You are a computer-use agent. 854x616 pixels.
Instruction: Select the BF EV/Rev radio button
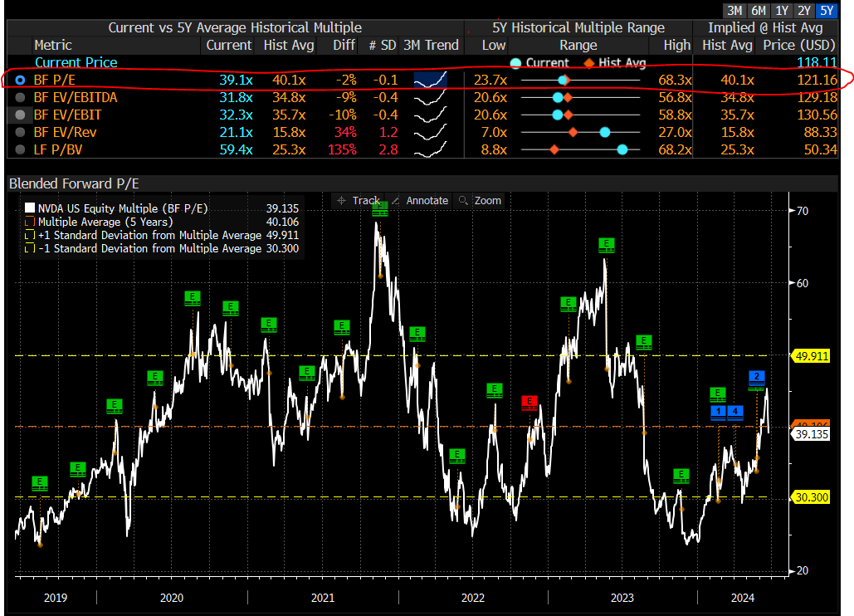(21, 133)
